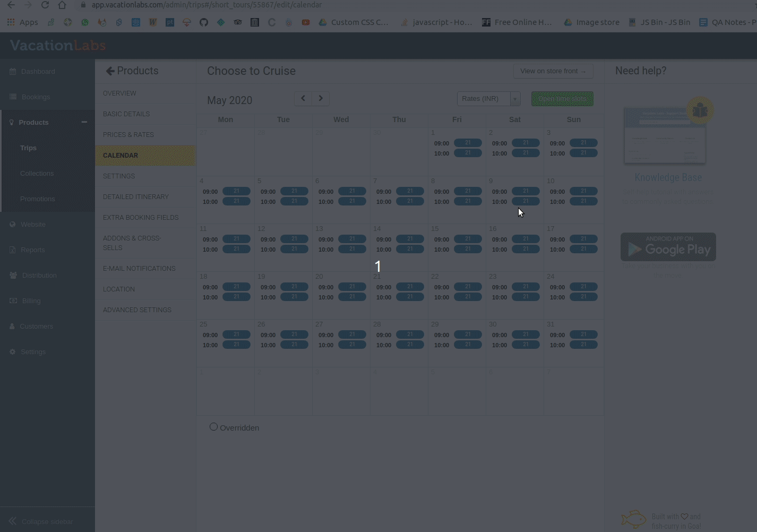This screenshot has width=757, height=532.
Task: Click the Bookings sidebar icon
Action: point(13,97)
